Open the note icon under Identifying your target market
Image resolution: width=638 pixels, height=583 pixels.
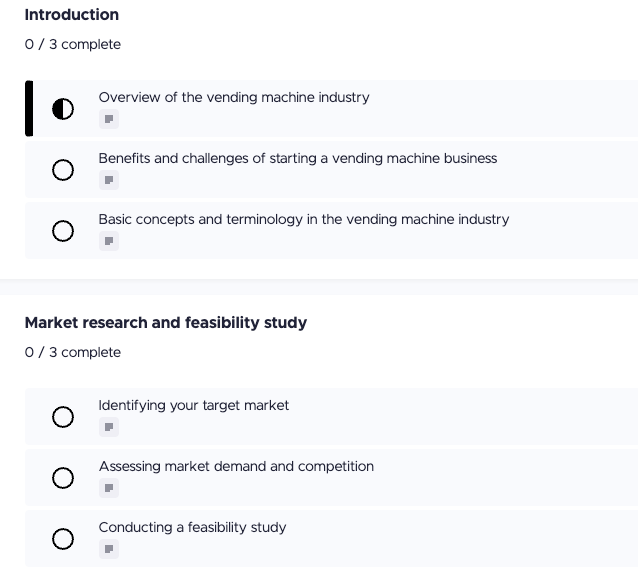click(x=109, y=428)
